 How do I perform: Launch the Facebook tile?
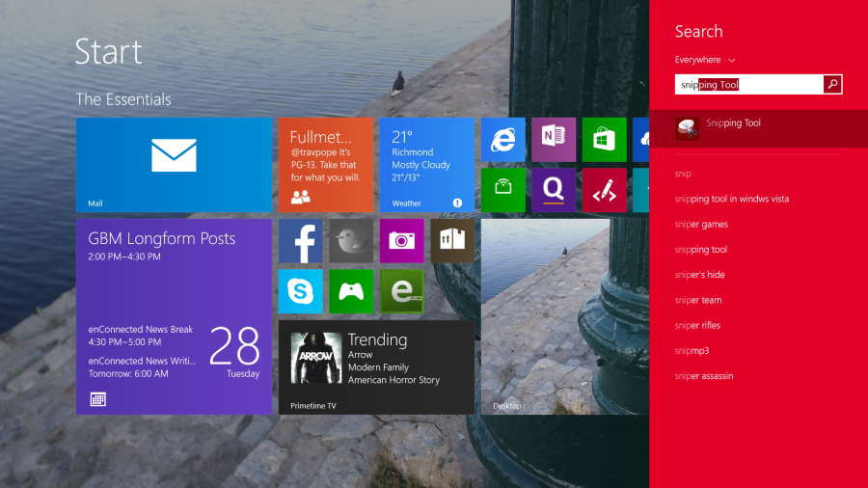click(301, 241)
